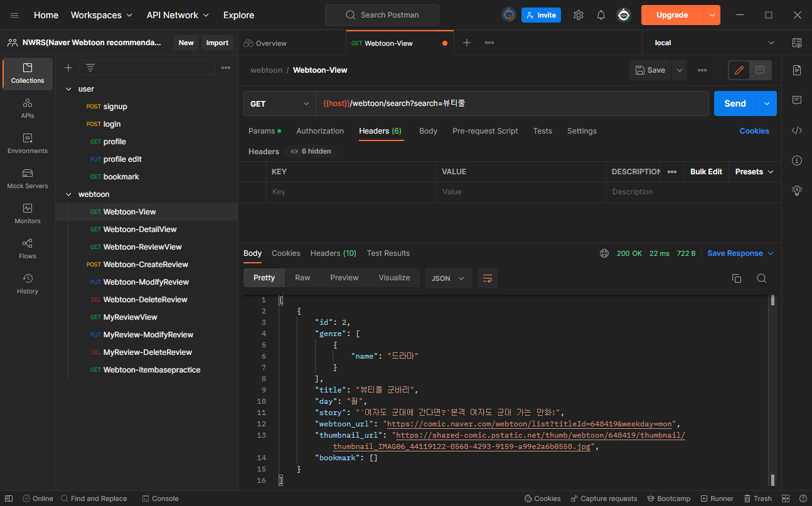Click the network globe icon in response
This screenshot has height=506, width=812.
(604, 253)
